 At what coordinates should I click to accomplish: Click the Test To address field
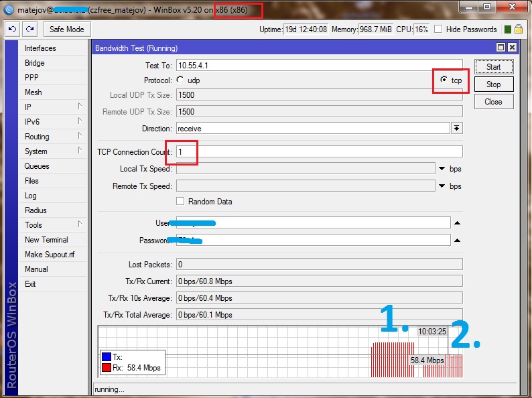[x=320, y=65]
